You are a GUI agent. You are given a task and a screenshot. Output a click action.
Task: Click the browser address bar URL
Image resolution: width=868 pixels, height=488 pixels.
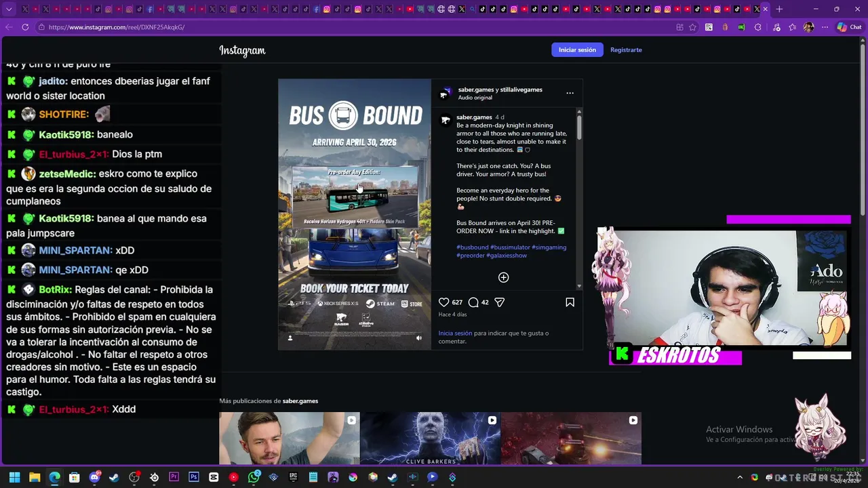(117, 27)
